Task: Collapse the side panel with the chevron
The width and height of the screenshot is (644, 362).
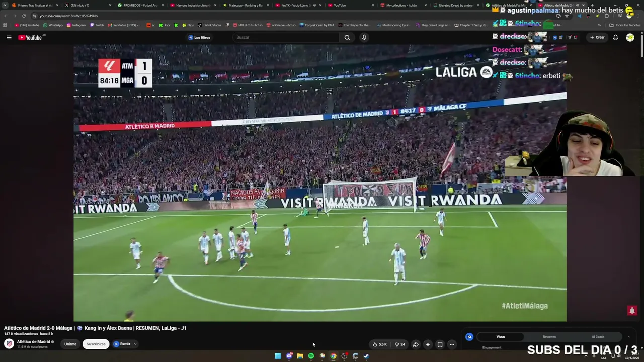Action: pos(628,337)
